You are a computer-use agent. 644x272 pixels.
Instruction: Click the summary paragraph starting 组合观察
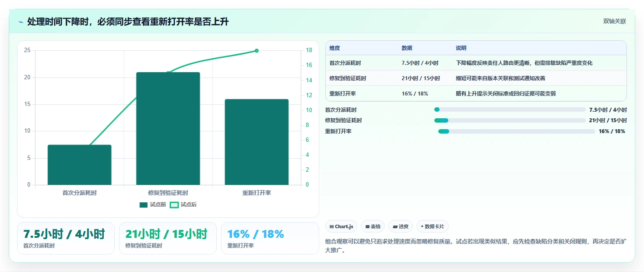476,246
